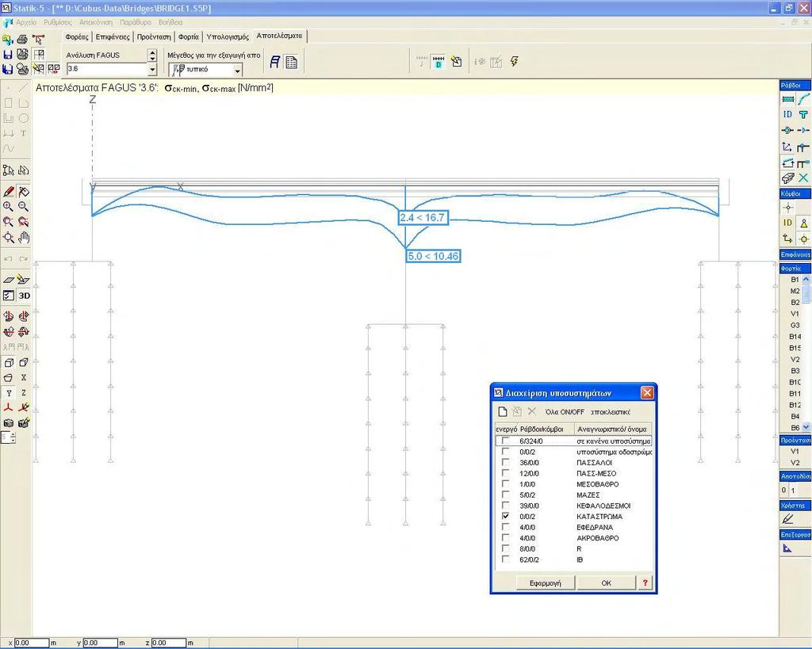This screenshot has height=649, width=812.
Task: Click the blue frame results icon
Action: point(275,62)
